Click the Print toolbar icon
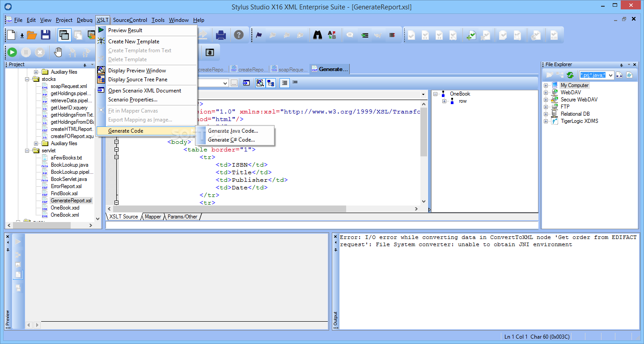 221,35
